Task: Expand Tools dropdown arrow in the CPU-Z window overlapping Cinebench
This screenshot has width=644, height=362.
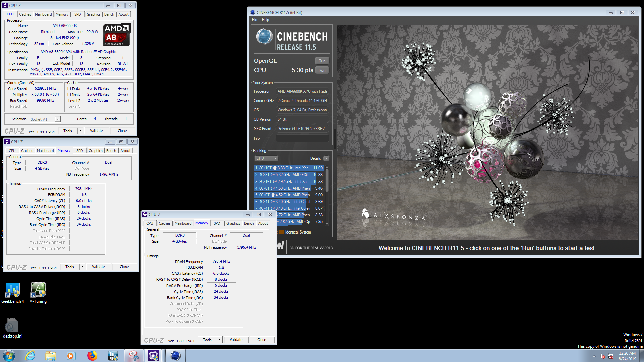Action: point(219,340)
